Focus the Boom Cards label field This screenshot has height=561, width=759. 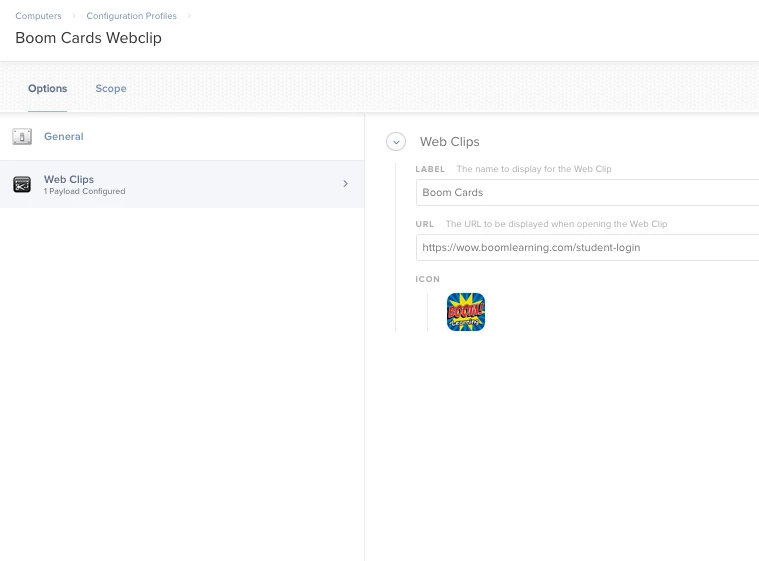(587, 193)
